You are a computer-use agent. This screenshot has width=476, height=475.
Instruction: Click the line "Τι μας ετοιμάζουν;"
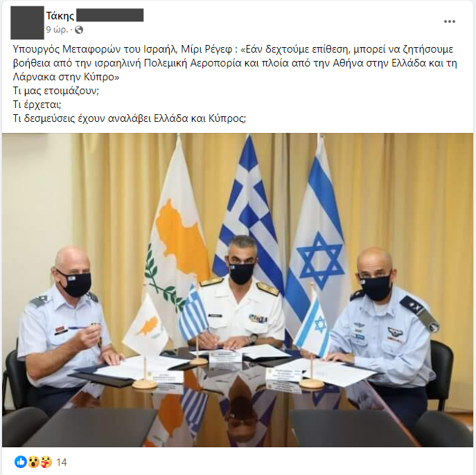pyautogui.click(x=56, y=91)
